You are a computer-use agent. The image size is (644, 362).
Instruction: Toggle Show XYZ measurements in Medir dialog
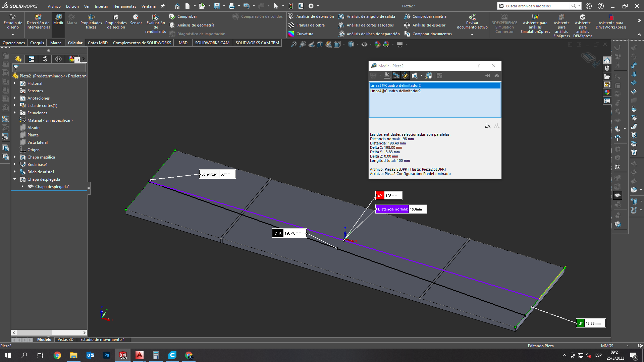point(396,75)
